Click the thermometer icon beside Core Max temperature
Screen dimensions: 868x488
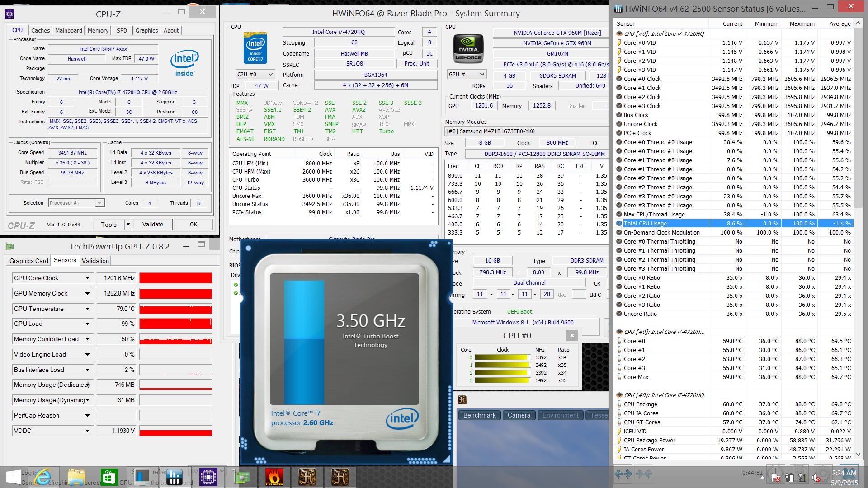point(619,377)
